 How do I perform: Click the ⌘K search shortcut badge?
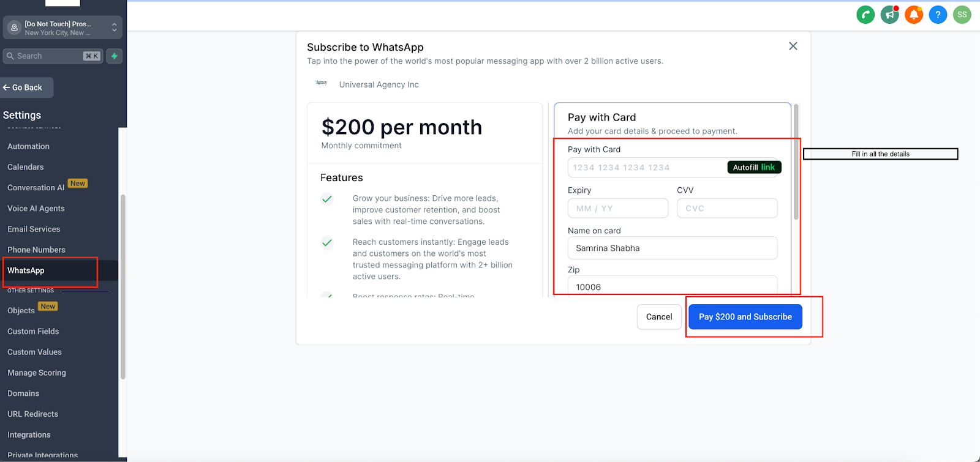pos(92,56)
